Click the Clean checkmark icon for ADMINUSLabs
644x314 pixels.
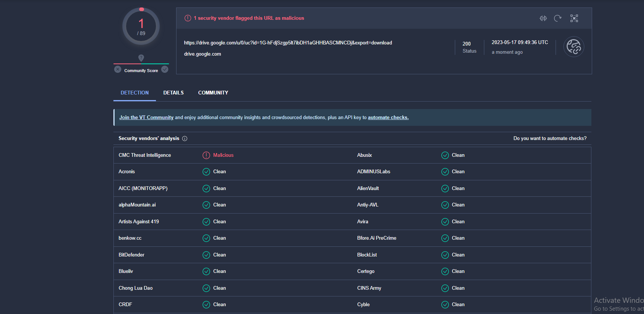tap(445, 172)
